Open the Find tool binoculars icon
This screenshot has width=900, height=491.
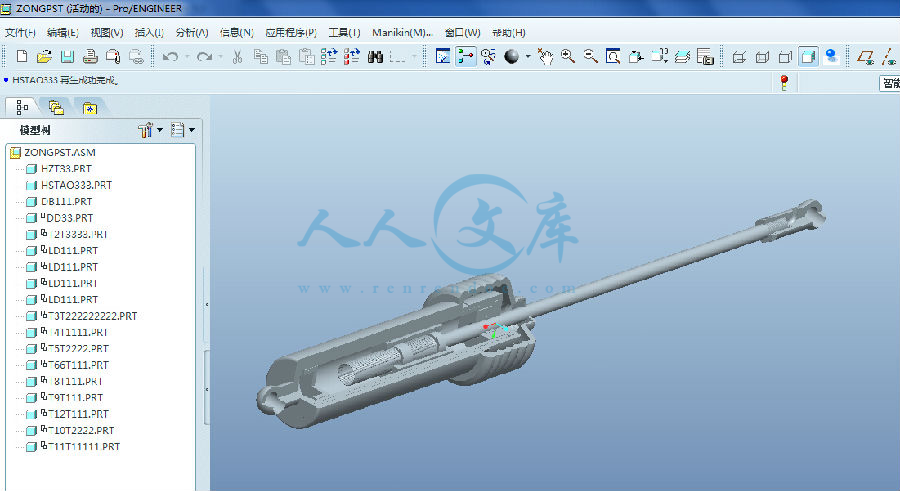click(375, 56)
